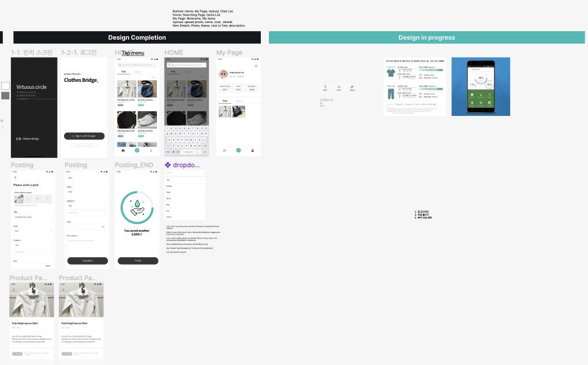
Task: Click the search magnifier in HOME keyboard frame
Action: (x=170, y=65)
